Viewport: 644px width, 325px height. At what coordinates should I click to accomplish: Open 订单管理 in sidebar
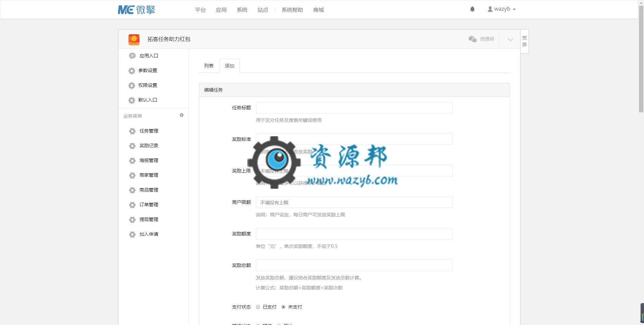(149, 205)
